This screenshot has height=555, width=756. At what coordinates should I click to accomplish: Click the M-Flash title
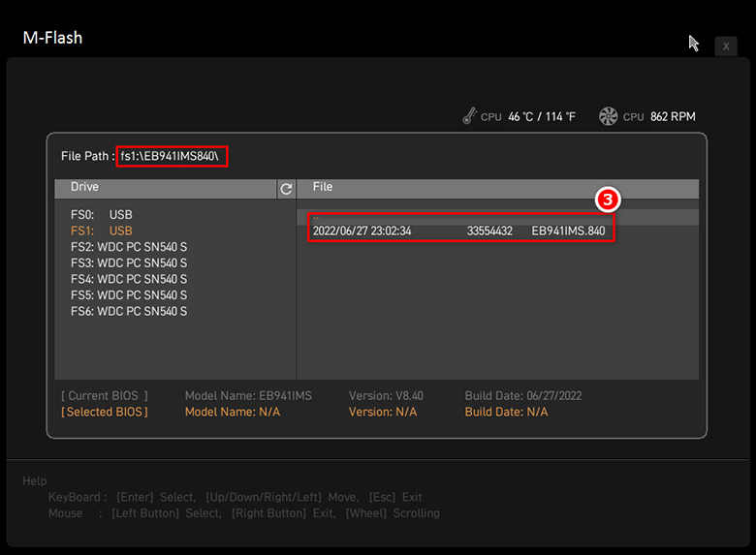tap(52, 38)
